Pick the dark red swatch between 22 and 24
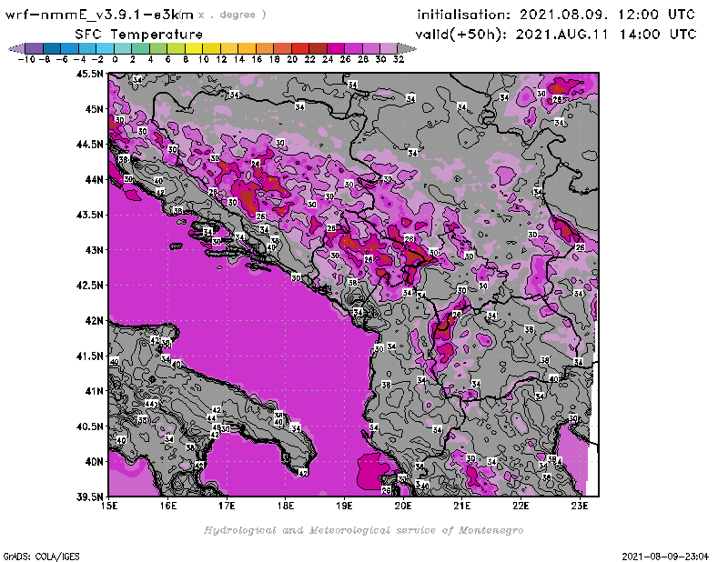 pyautogui.click(x=318, y=48)
